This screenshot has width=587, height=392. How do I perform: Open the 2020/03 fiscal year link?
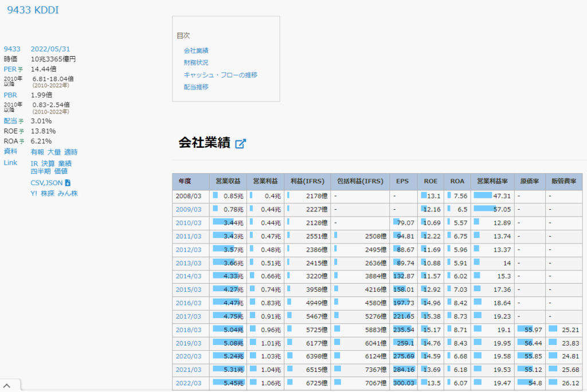point(188,356)
